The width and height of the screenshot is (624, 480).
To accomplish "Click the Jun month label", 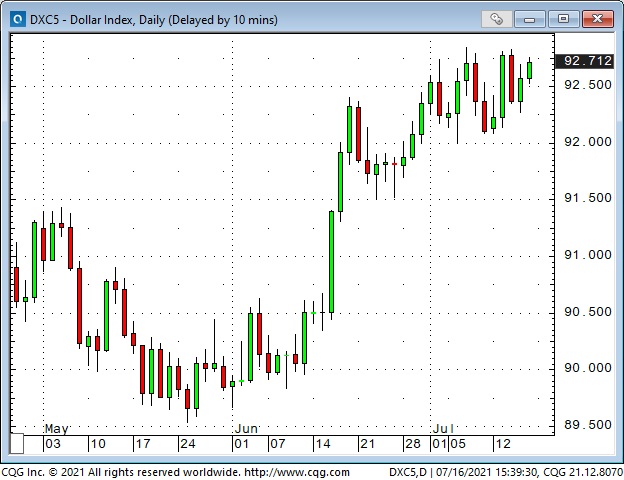I will pos(246,429).
